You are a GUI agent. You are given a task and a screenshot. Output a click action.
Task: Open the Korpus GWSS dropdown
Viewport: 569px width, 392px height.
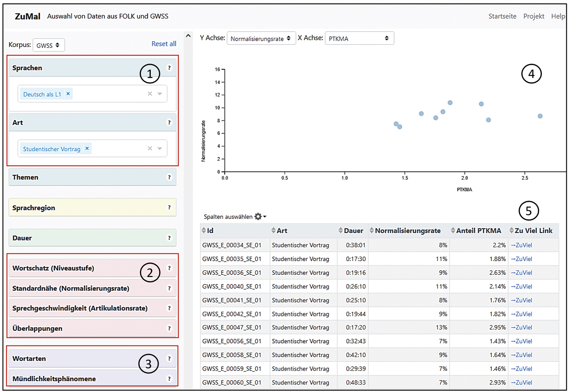[48, 45]
